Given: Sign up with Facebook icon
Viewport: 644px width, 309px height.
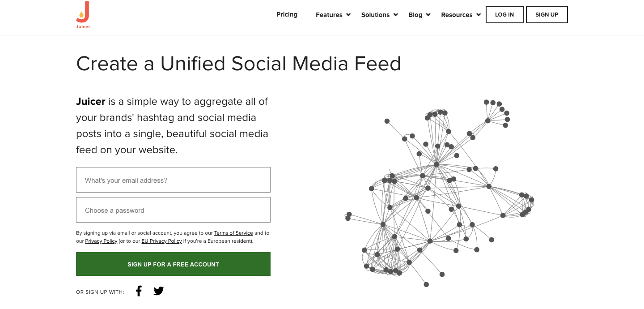Looking at the screenshot, I should pos(139,291).
